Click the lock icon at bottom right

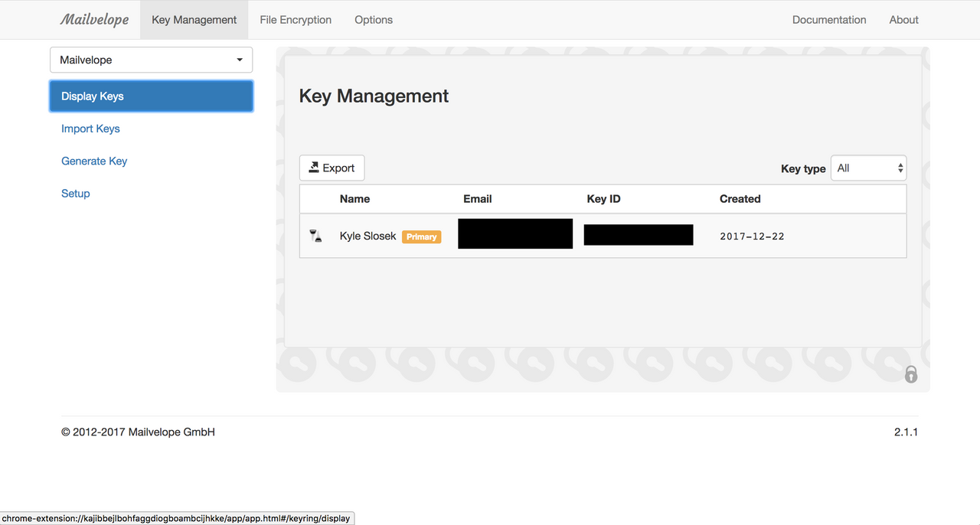point(910,374)
